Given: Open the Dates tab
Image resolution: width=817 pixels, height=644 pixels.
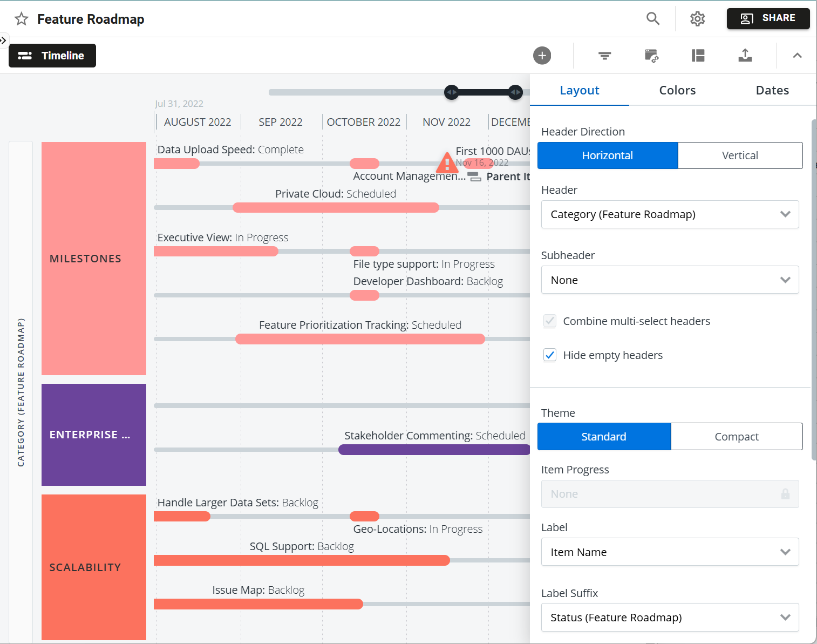Looking at the screenshot, I should tap(772, 90).
